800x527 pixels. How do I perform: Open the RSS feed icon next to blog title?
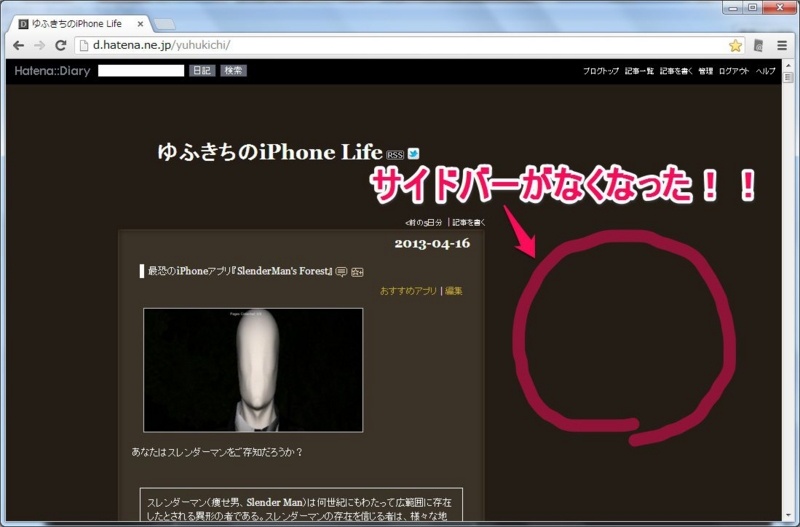395,154
